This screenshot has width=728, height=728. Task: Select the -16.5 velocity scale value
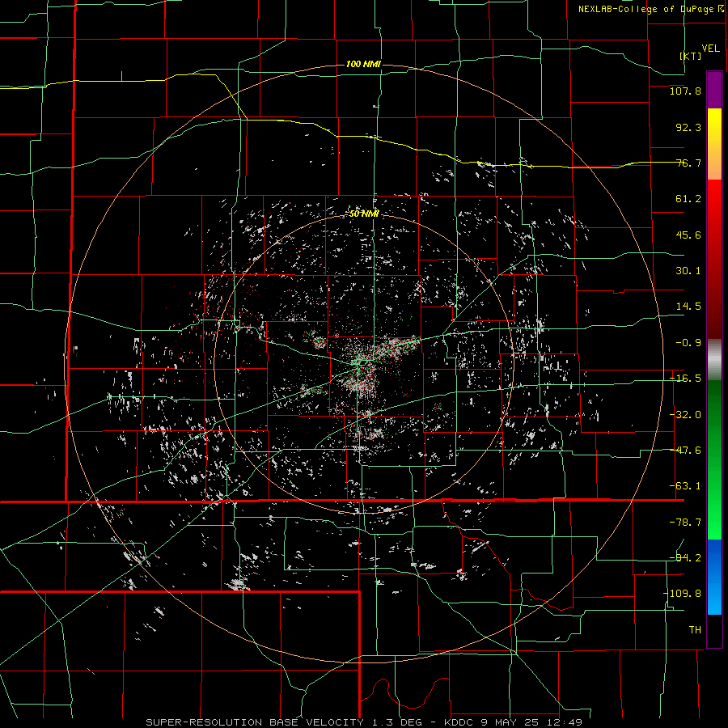[685, 379]
